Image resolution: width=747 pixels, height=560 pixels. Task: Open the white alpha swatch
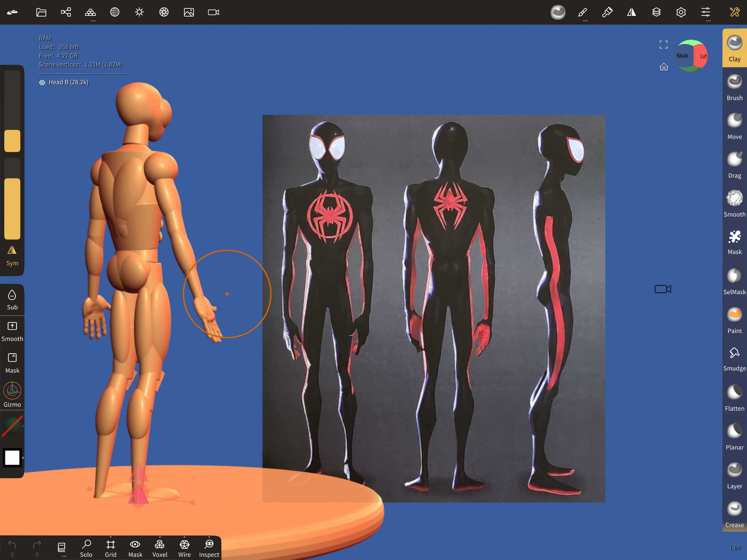[12, 458]
